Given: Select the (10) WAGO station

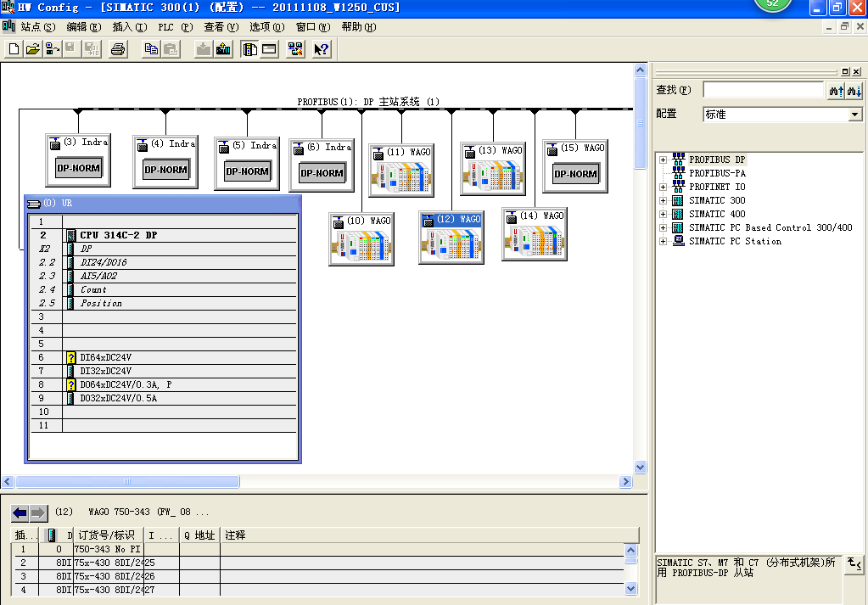Looking at the screenshot, I should (x=361, y=238).
